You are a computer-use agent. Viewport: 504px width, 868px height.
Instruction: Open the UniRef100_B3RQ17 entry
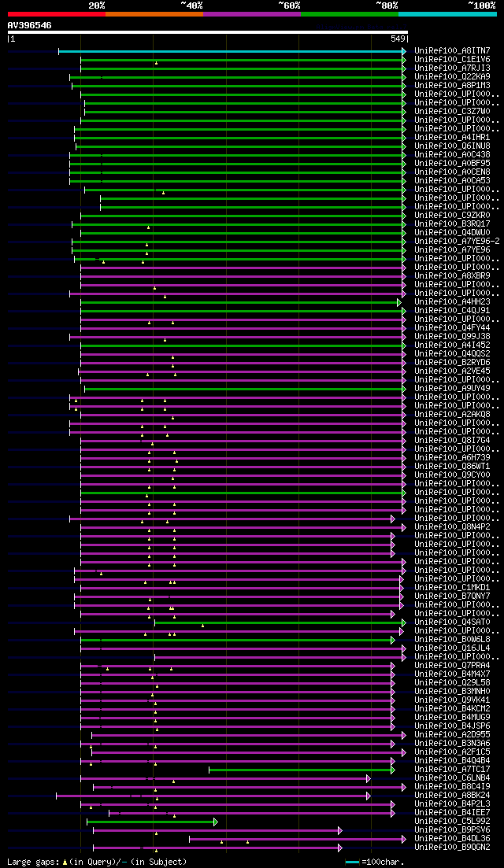452,223
